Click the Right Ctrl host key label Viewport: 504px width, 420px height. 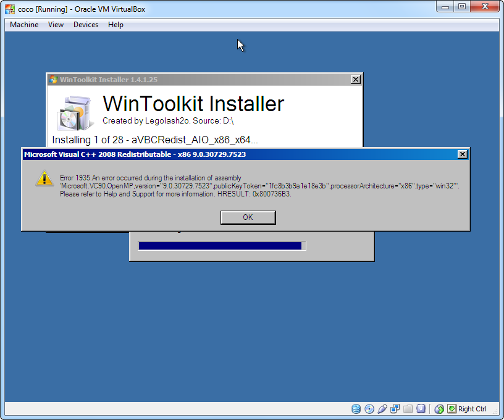(x=472, y=409)
